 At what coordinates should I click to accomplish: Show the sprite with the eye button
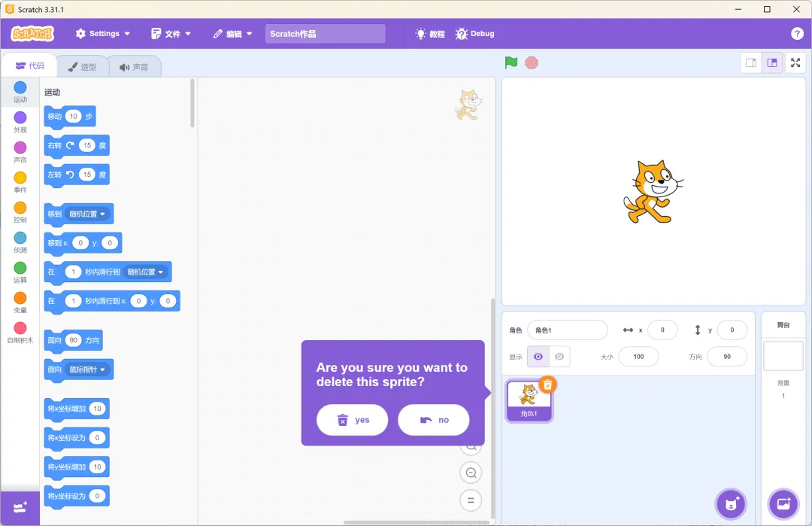[538, 357]
